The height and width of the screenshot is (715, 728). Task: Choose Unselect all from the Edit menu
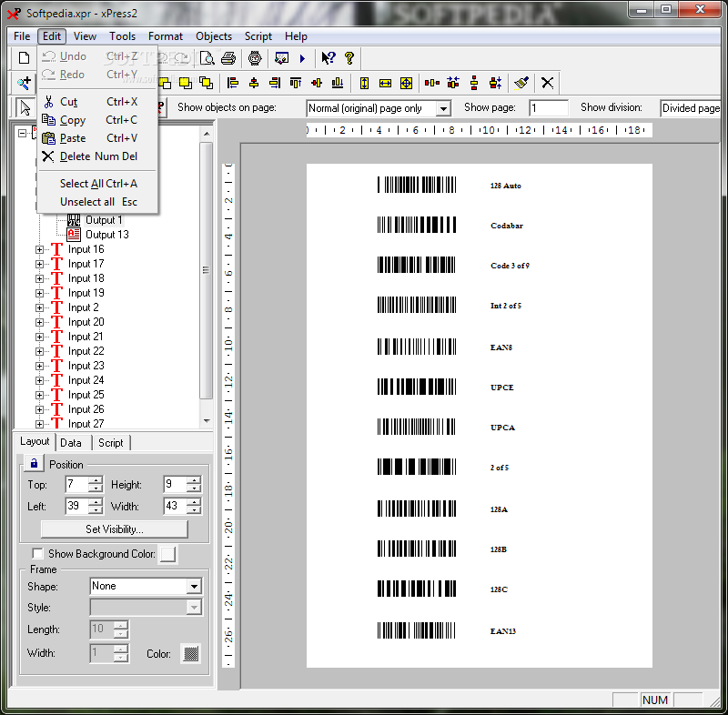point(97,202)
